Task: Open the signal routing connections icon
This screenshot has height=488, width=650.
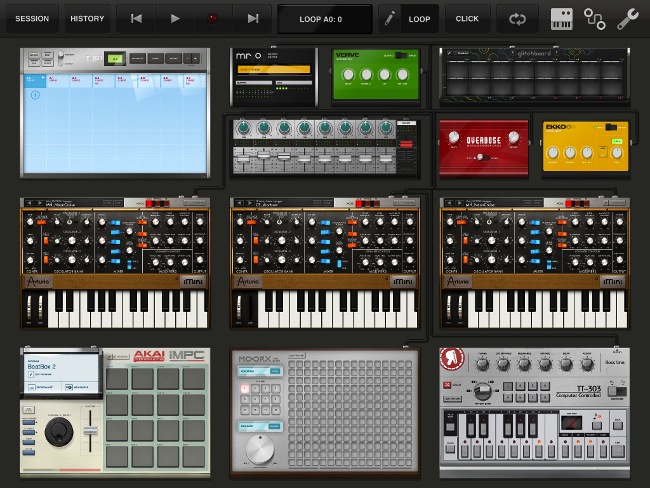Action: pos(594,19)
